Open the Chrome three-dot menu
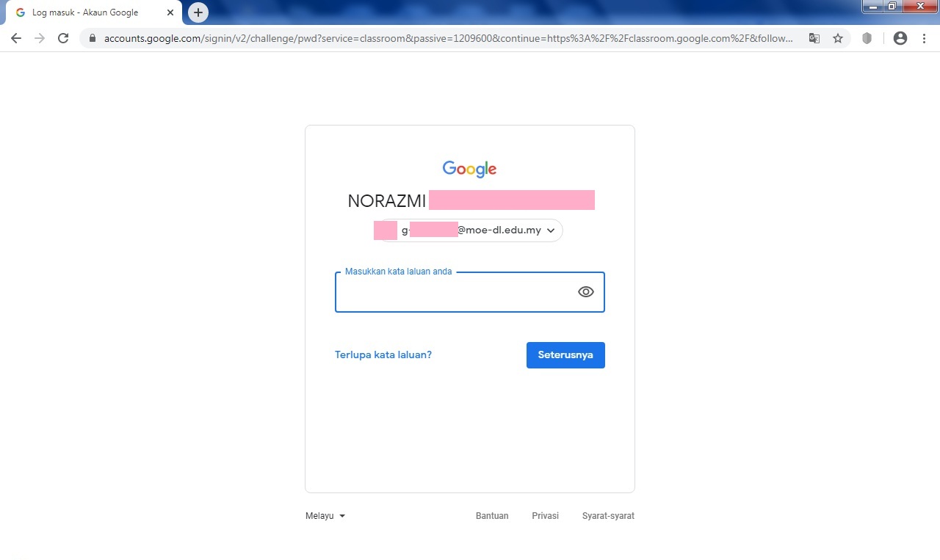The width and height of the screenshot is (940, 560). click(x=924, y=38)
